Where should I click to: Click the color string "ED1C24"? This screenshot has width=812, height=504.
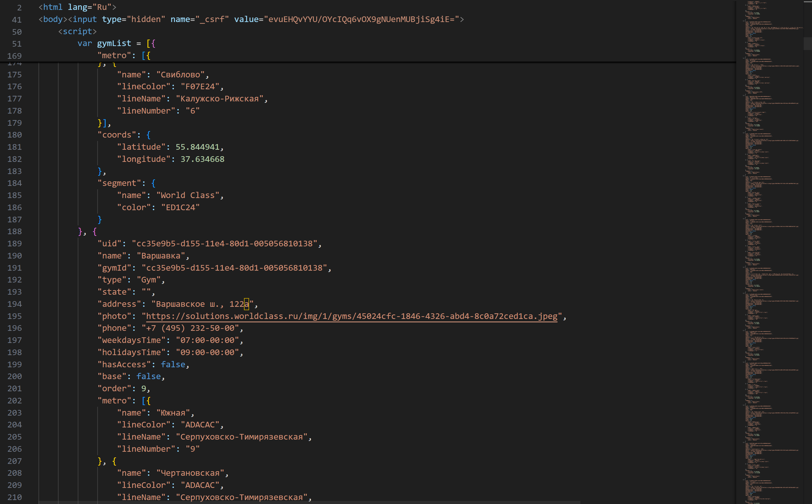pos(180,207)
